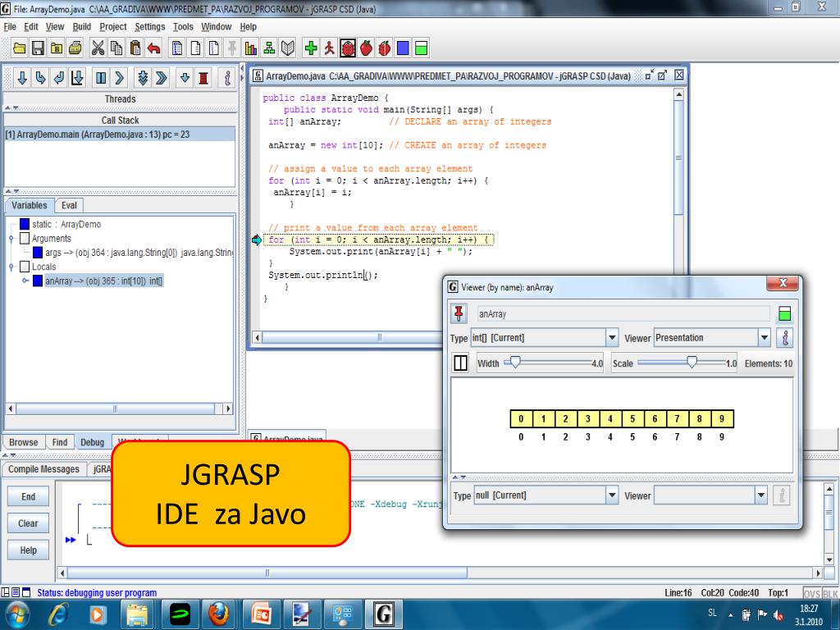This screenshot has height=630, width=840.
Task: Open a file with the folder icon
Action: (20, 48)
